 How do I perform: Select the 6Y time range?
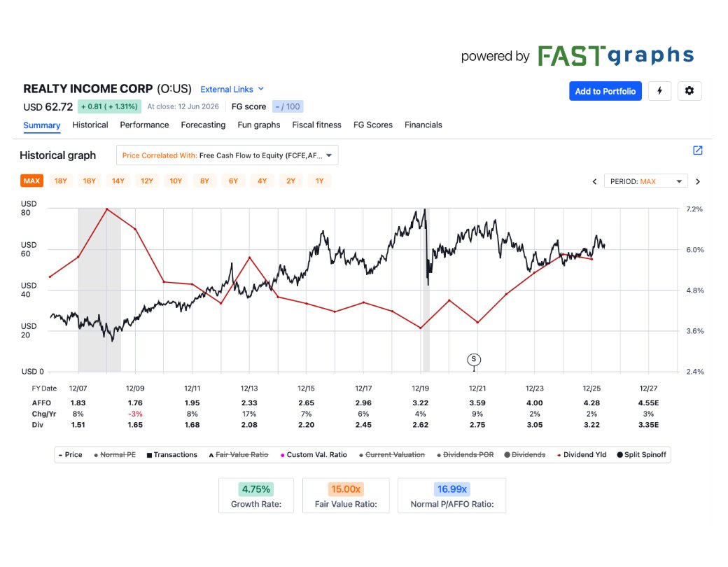click(x=234, y=181)
